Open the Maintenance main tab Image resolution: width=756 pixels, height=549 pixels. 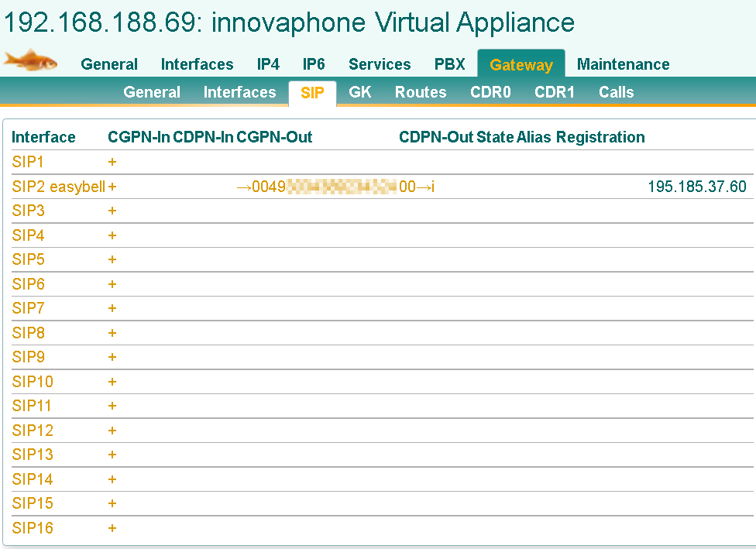(623, 64)
